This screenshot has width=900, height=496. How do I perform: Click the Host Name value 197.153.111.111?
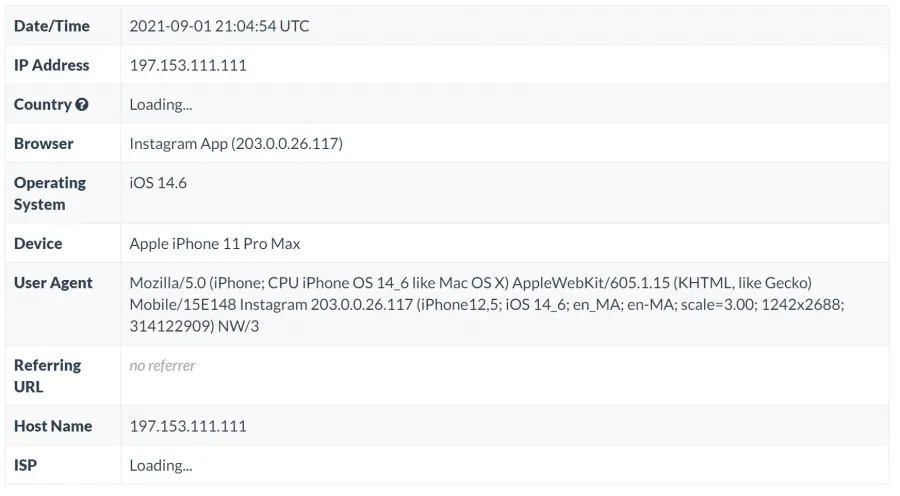188,426
